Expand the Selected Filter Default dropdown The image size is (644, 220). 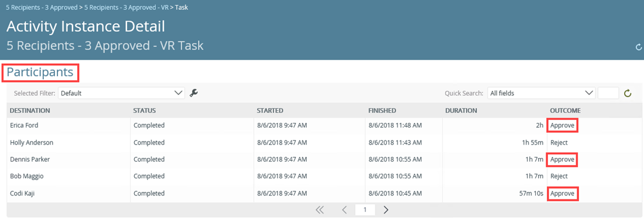(x=121, y=93)
